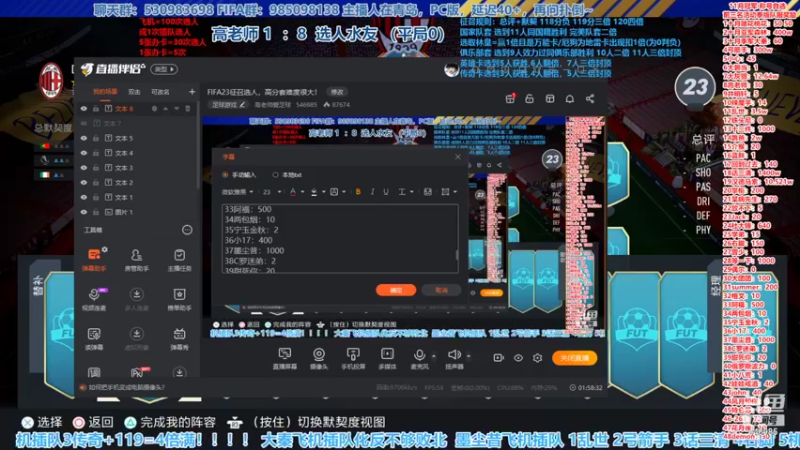Add a 多媒体 multimedia source
The image size is (800, 450).
tap(387, 358)
